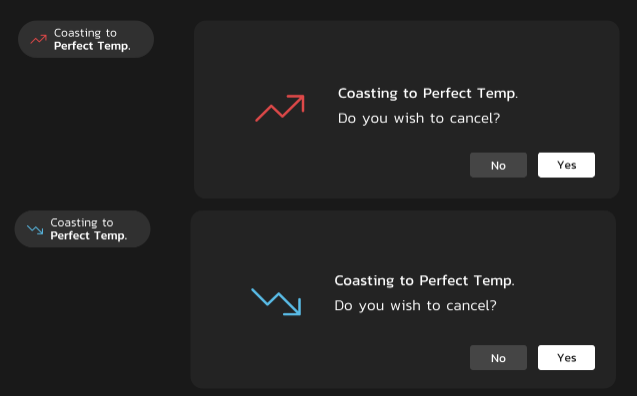637x396 pixels.
Task: Click 'Coasting to' text in the blue-arrow pill
Action: 82,223
